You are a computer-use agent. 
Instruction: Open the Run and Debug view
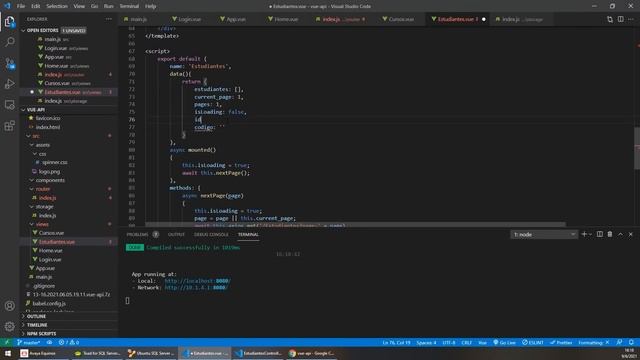click(10, 84)
